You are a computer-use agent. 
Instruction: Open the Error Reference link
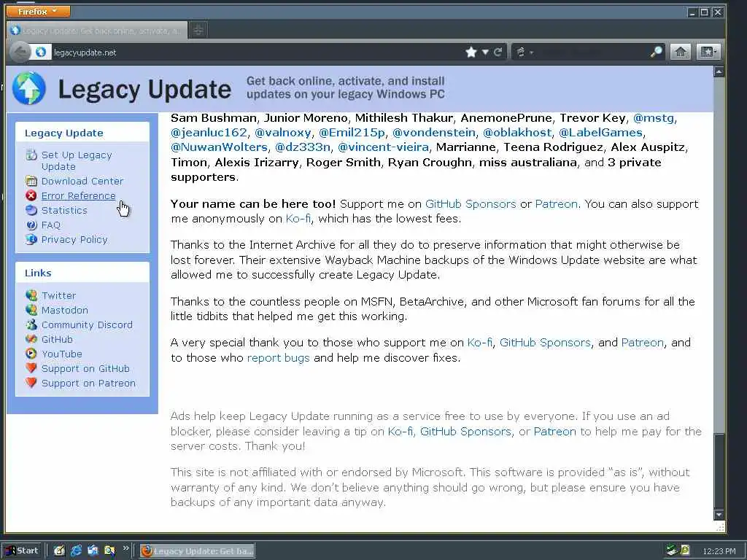point(78,195)
